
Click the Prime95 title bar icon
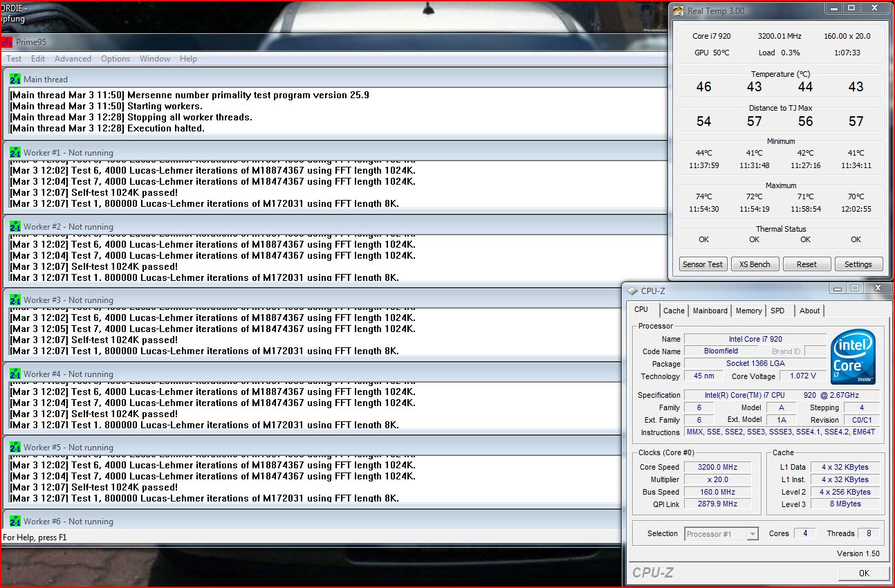coord(7,42)
